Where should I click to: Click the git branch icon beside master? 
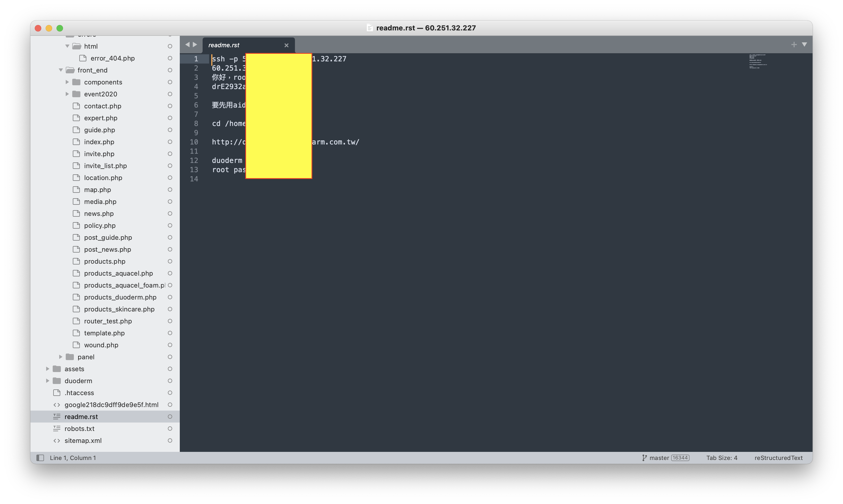[x=644, y=458]
